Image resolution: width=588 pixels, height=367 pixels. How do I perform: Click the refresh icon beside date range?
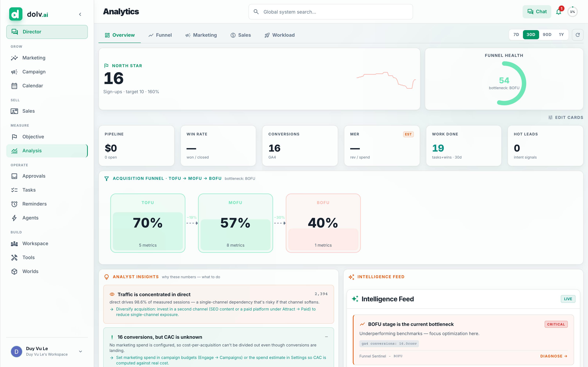(578, 35)
